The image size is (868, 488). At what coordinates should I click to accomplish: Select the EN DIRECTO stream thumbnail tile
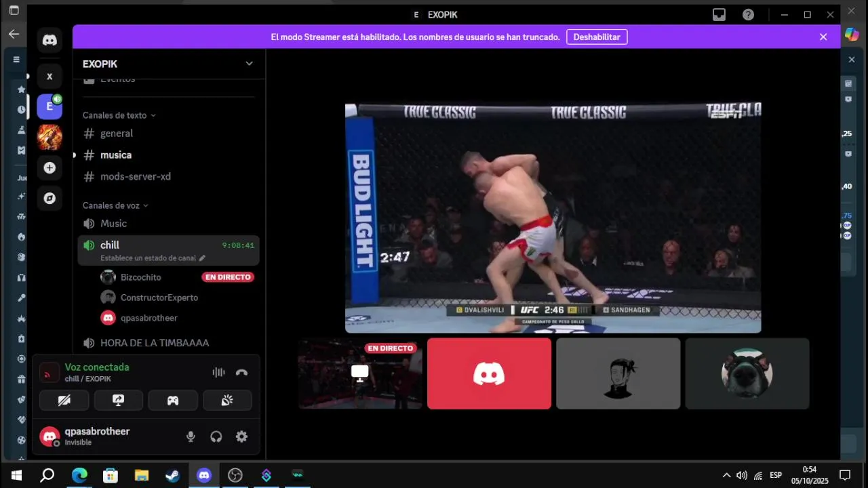(x=360, y=373)
